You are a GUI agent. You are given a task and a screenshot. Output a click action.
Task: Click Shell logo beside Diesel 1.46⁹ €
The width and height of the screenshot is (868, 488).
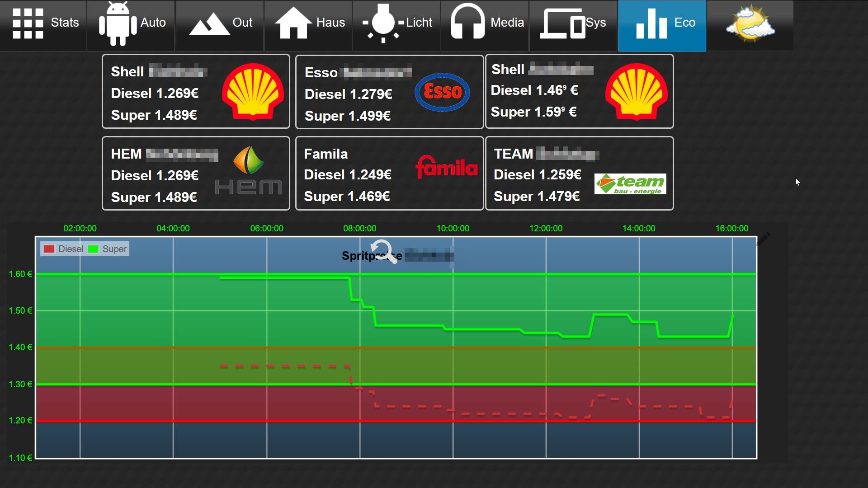pyautogui.click(x=637, y=92)
